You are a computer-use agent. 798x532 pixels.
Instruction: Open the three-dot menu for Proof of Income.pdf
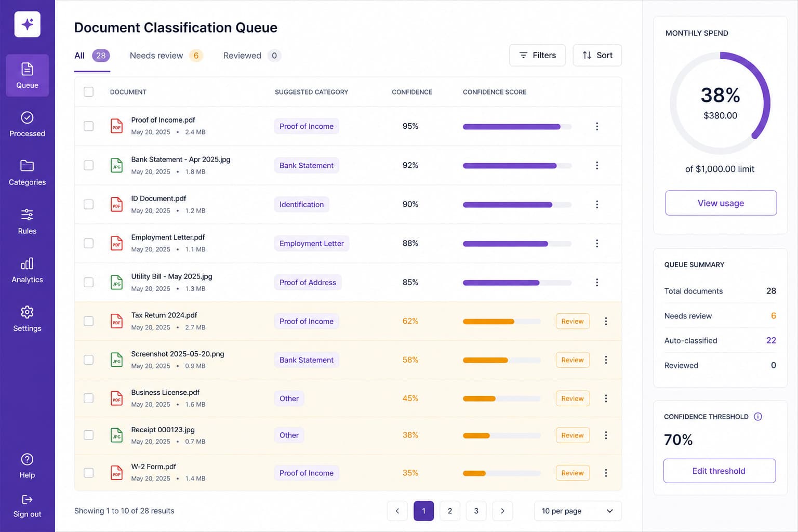click(597, 126)
